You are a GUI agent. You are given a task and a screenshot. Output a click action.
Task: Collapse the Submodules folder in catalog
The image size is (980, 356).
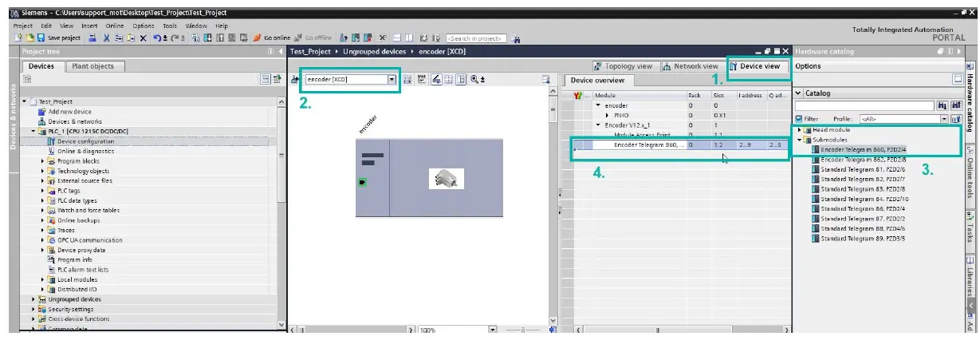click(x=799, y=139)
